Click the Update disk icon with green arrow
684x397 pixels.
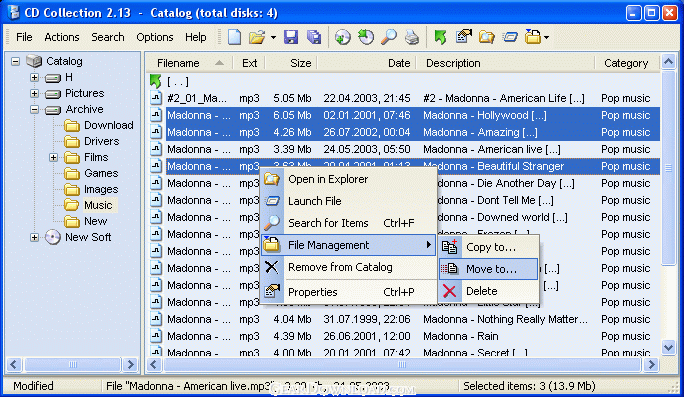366,37
